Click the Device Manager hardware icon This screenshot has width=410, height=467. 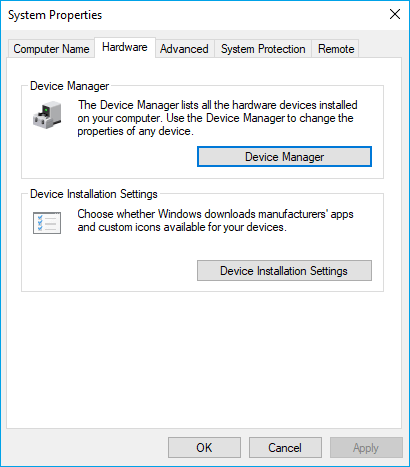point(47,115)
